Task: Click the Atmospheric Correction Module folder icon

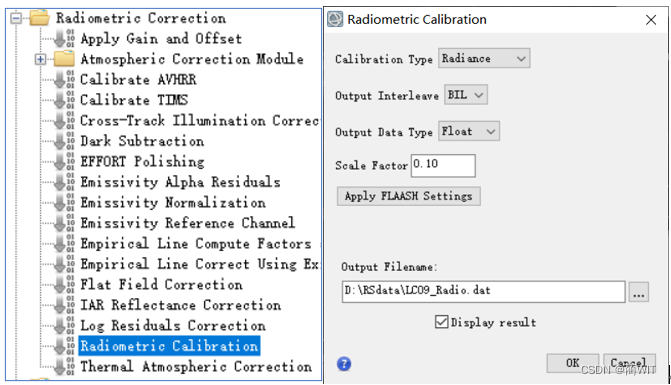Action: click(x=65, y=59)
